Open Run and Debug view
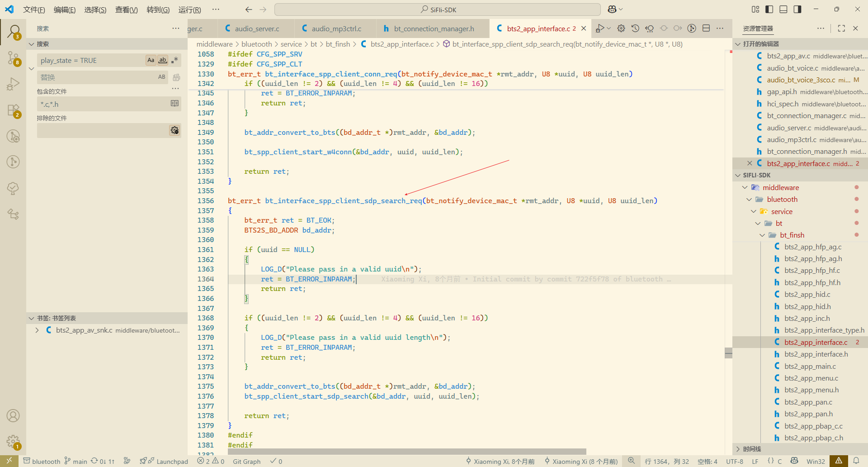 point(13,84)
